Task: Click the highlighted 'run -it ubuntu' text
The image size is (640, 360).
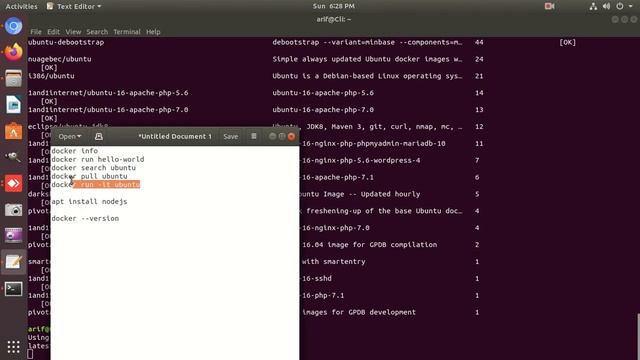Action: [x=107, y=184]
